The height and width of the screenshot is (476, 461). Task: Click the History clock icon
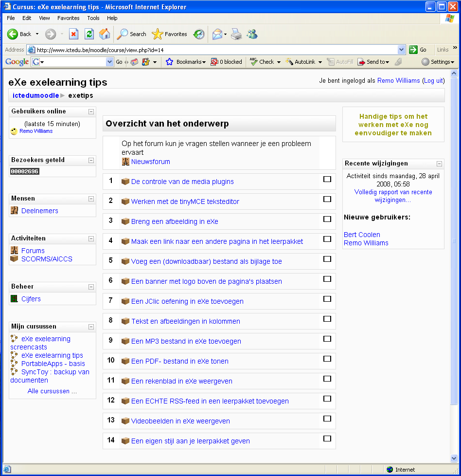tap(199, 34)
